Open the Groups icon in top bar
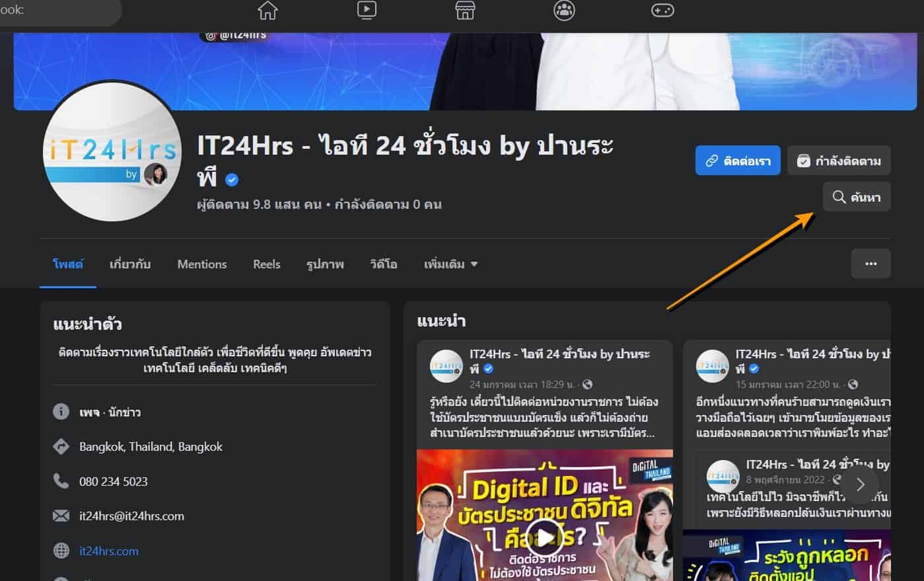Viewport: 924px width, 581px height. (564, 11)
